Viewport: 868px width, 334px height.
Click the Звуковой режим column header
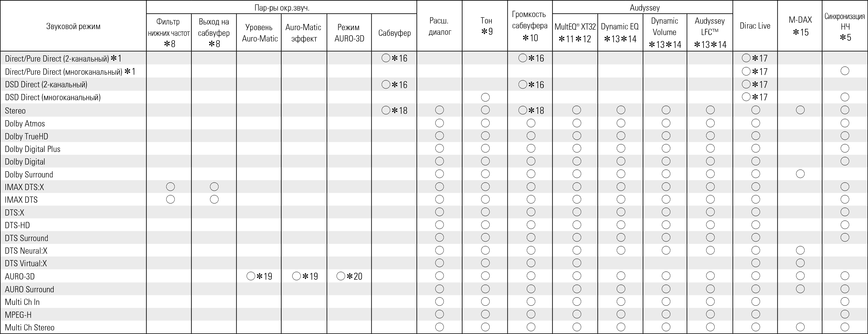(73, 26)
